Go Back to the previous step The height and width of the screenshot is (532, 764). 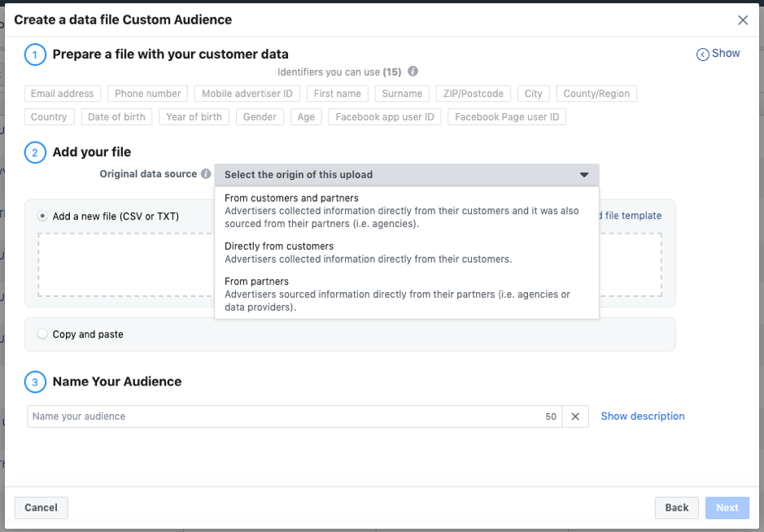677,508
